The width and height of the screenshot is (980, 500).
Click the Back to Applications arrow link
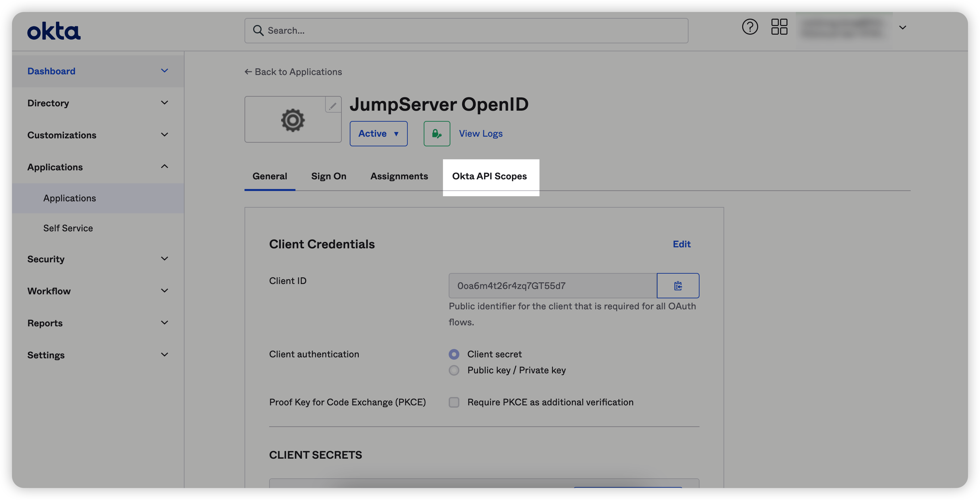coord(293,72)
